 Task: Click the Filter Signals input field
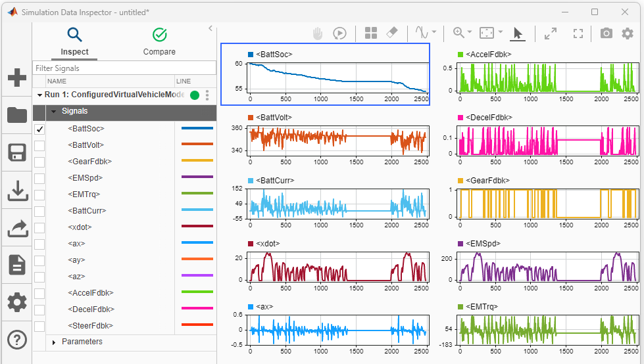click(124, 68)
